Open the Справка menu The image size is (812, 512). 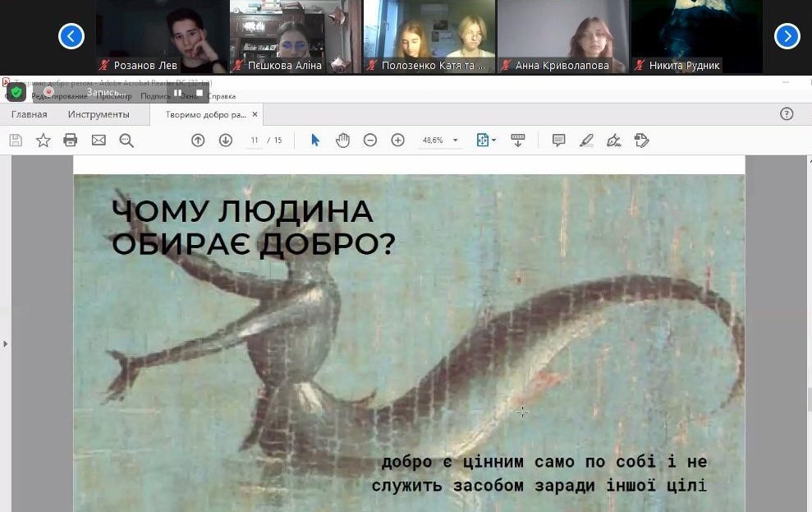pyautogui.click(x=222, y=96)
